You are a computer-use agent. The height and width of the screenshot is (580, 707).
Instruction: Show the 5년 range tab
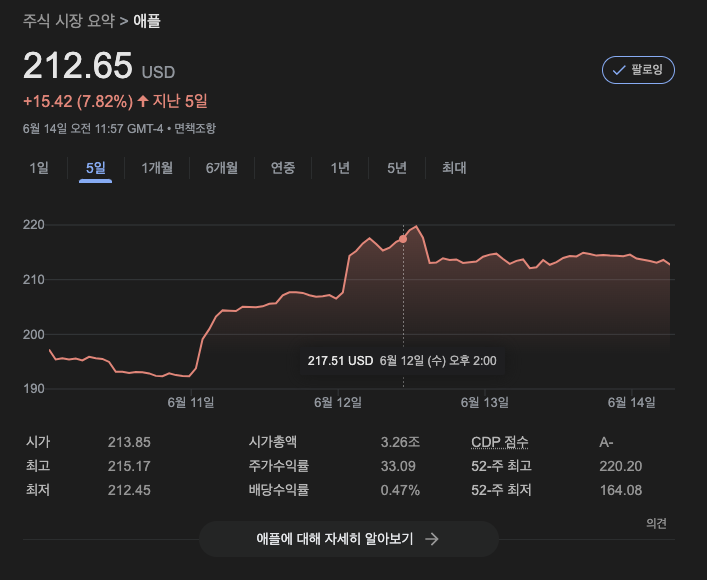[x=397, y=168]
